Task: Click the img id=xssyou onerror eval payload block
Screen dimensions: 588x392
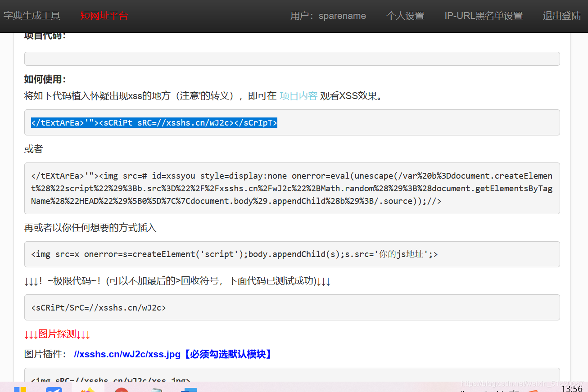Action: pyautogui.click(x=292, y=188)
